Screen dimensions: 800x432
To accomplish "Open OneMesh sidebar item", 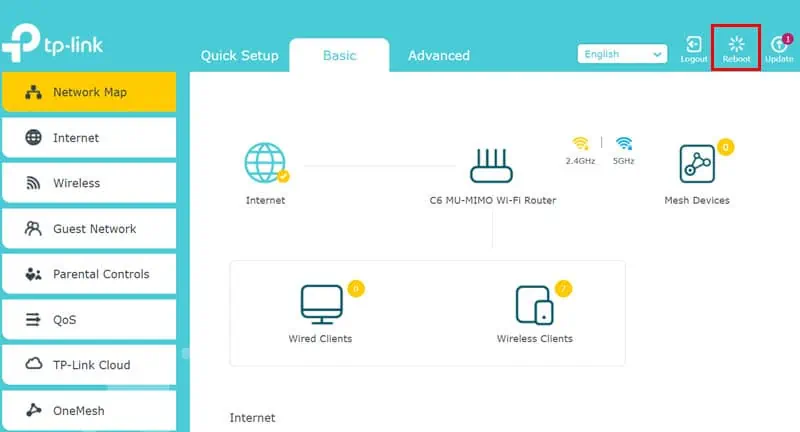I will point(89,411).
